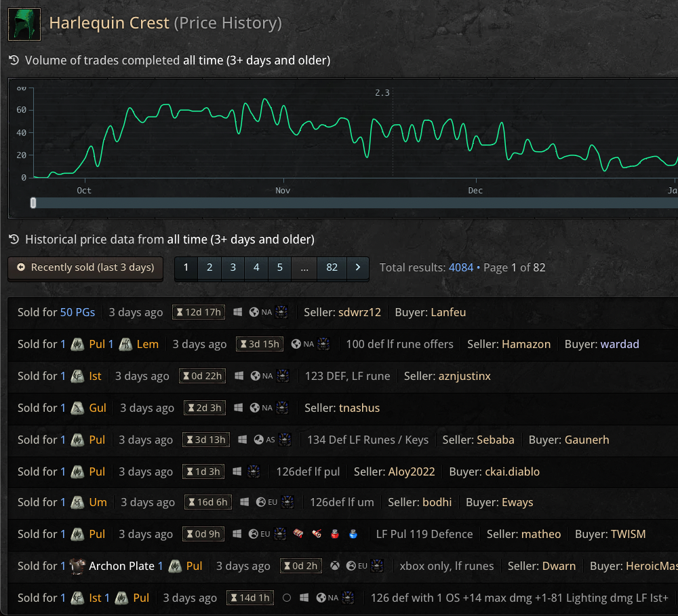Open the page 5 pagination button
678x616 pixels.
click(279, 267)
